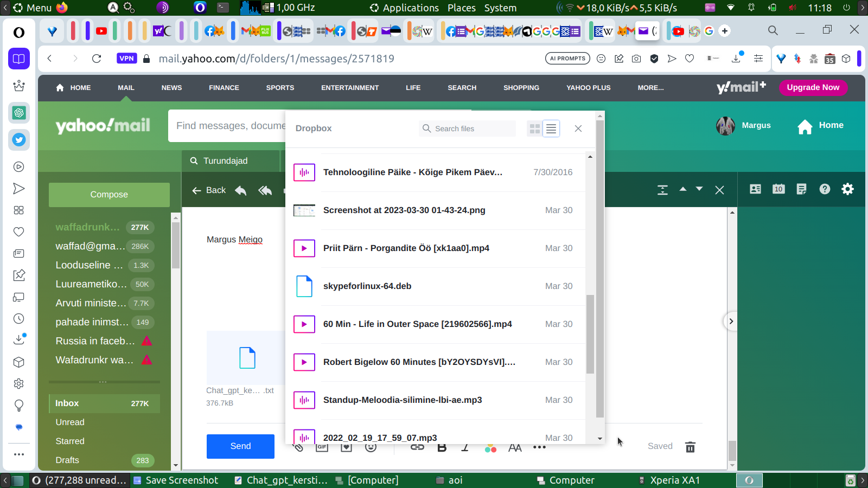The image size is (868, 488).
Task: Click the blue Send button
Action: pos(240,446)
